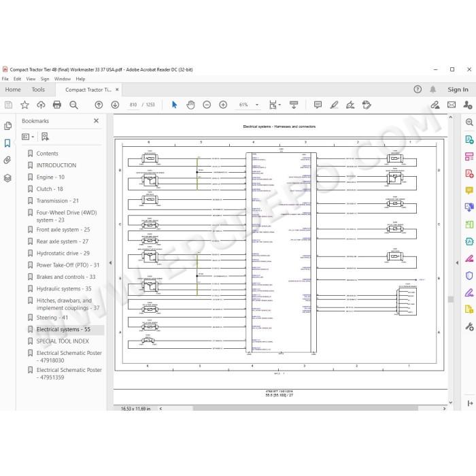
Task: Open More Tools wrench icon
Action: pos(469,326)
